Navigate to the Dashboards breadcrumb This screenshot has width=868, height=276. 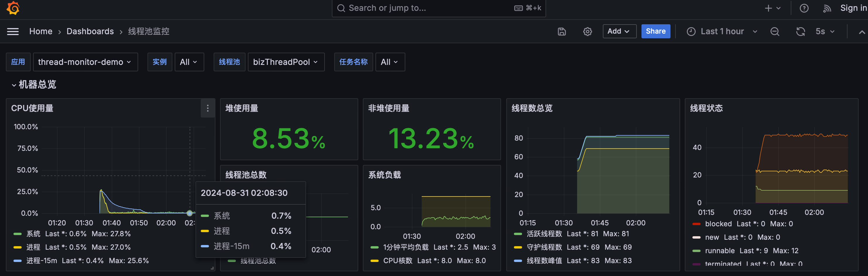(x=90, y=31)
